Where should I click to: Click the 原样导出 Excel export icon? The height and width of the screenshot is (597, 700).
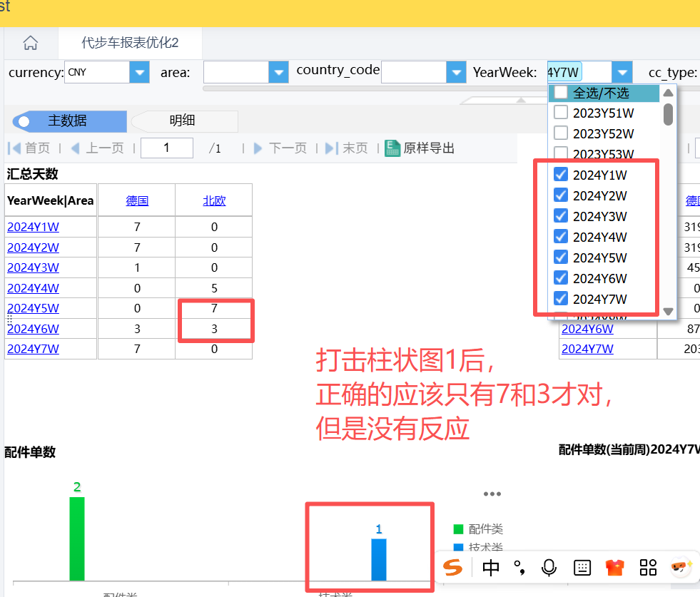pyautogui.click(x=392, y=148)
